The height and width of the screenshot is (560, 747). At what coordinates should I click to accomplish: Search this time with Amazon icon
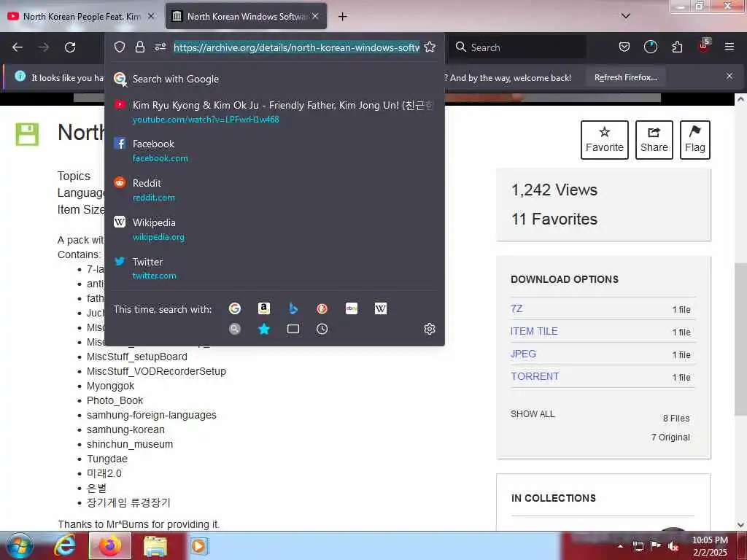point(264,308)
